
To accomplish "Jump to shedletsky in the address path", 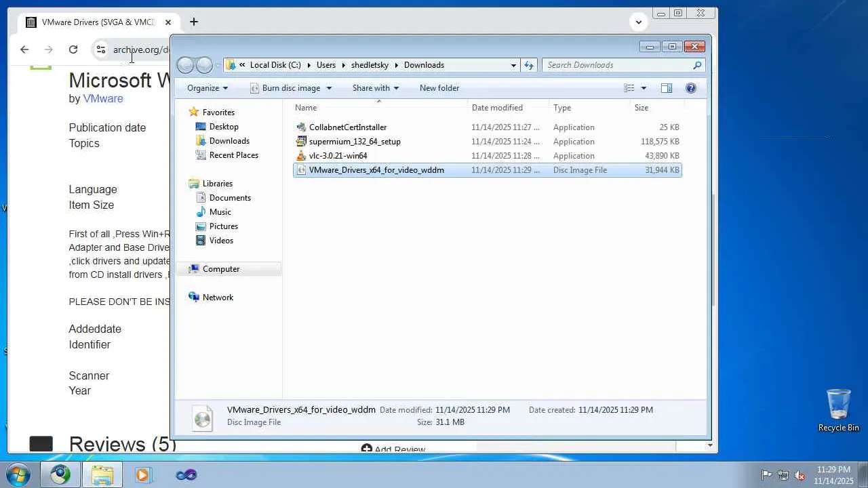I will (370, 65).
